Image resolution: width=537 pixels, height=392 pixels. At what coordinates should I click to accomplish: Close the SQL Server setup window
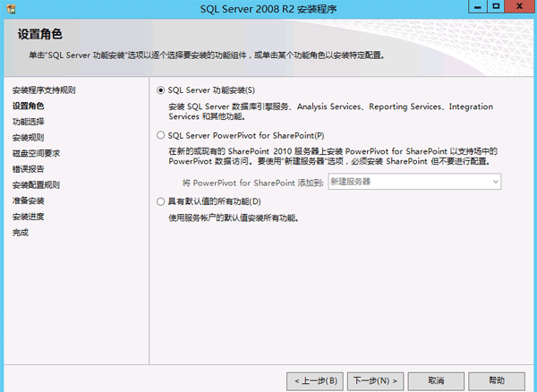pos(519,6)
